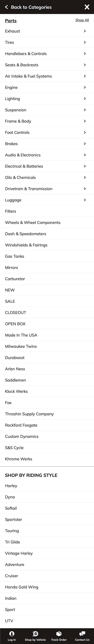94x644 pixels.
Task: Close the menu with X icon
Action: (87, 7)
